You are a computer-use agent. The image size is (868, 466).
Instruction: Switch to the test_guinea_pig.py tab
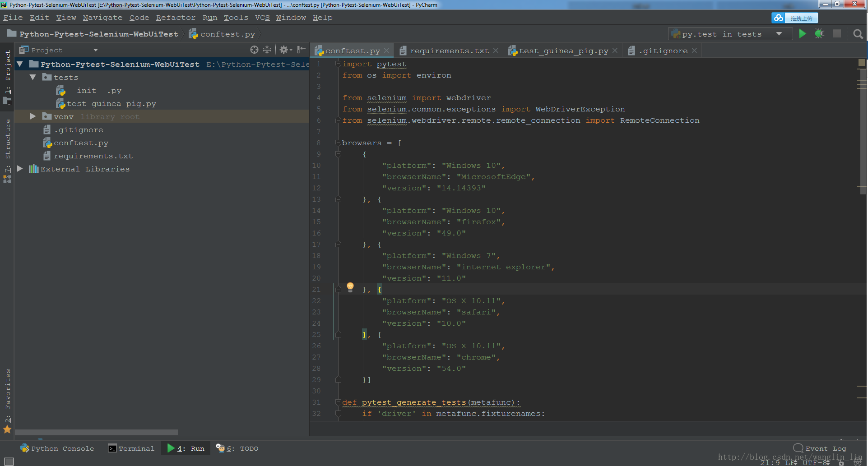(x=563, y=51)
